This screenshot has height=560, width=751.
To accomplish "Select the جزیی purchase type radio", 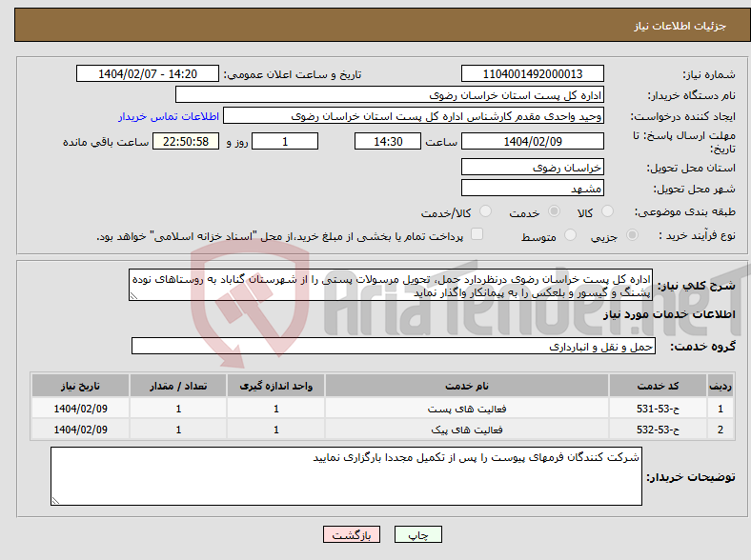I will 632,235.
